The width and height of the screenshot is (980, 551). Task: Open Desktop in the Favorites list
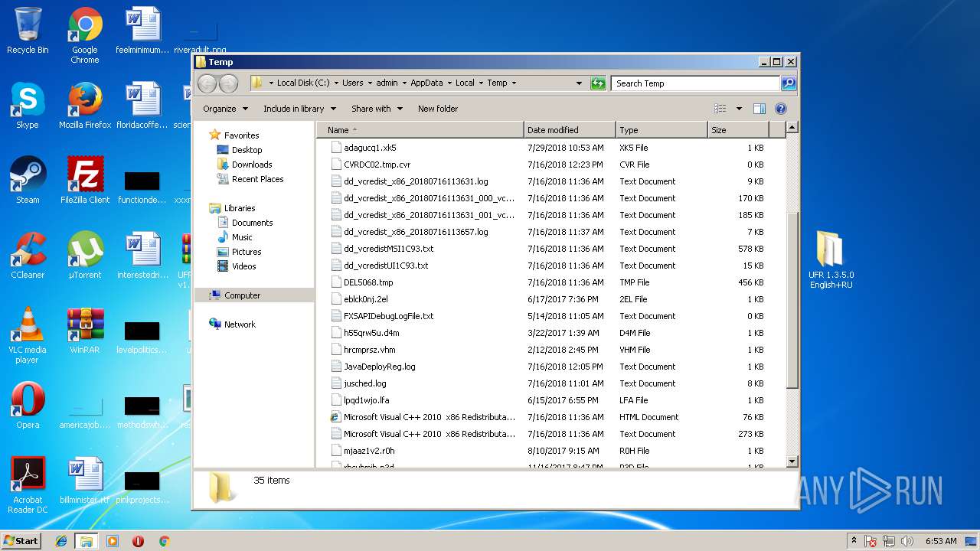point(247,150)
